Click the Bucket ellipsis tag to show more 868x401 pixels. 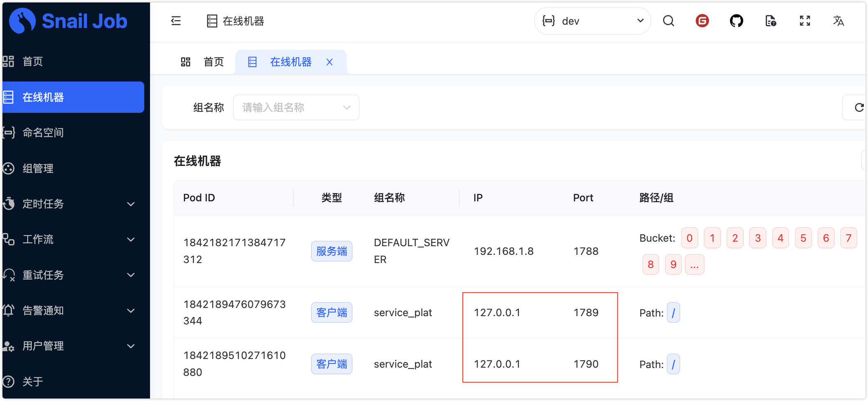694,265
